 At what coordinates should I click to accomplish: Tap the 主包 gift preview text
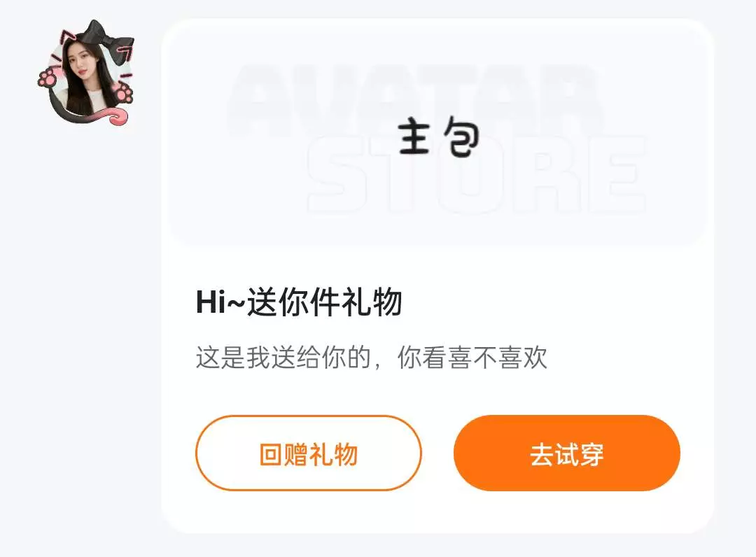click(x=438, y=137)
